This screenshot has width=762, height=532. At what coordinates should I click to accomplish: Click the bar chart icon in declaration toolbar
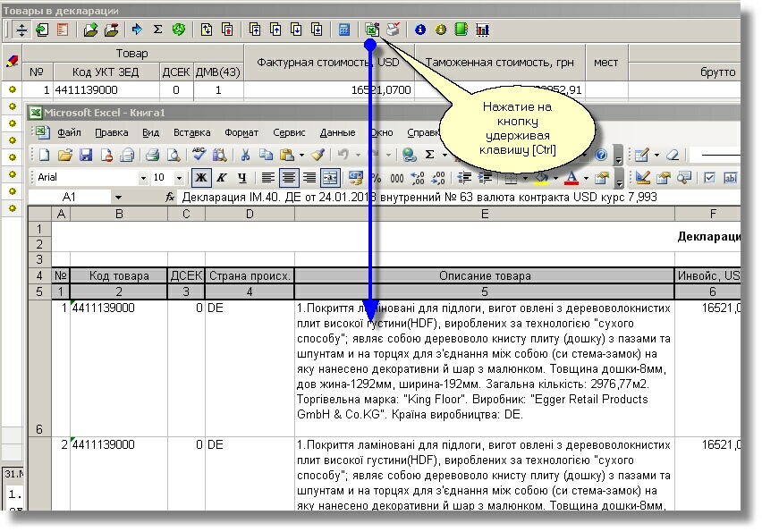[483, 30]
